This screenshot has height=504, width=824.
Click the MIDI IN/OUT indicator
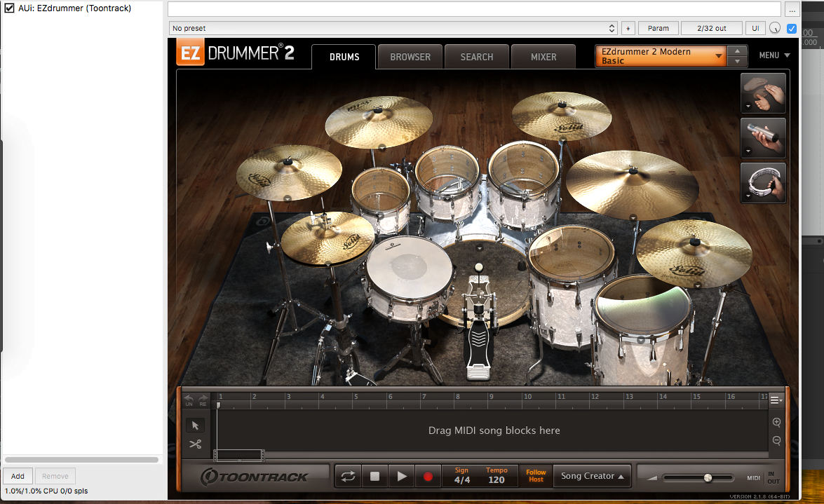pos(764,478)
